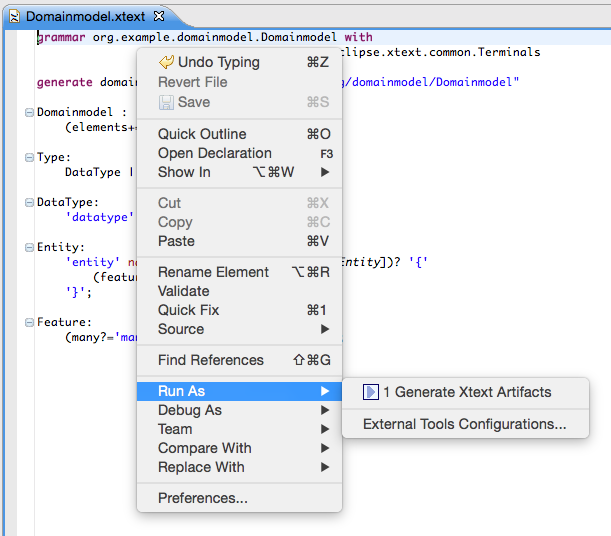
Task: Click the run icon beside Generate Xtext Artifacts
Action: [371, 392]
